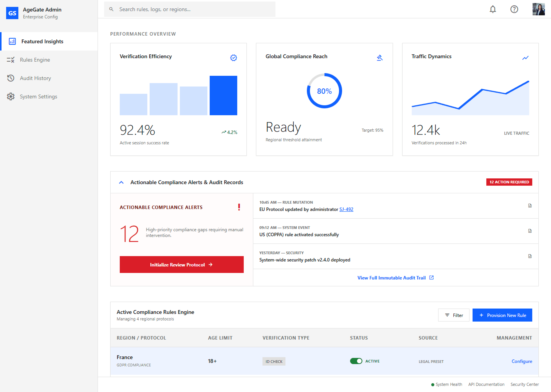Click the LEGAL PRESET source cell
The width and height of the screenshot is (551, 392).
click(431, 361)
